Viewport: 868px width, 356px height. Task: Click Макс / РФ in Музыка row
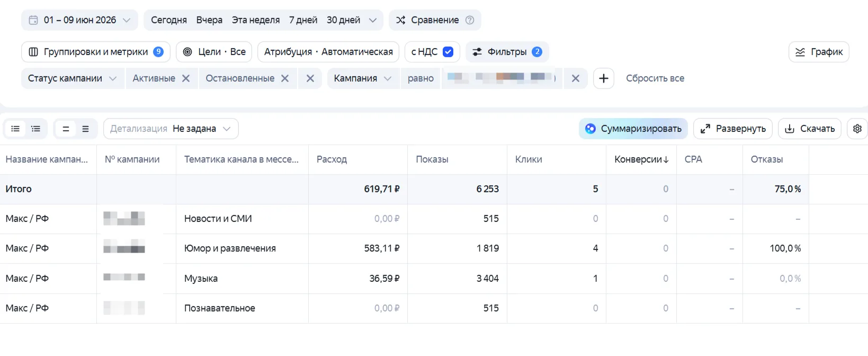(x=27, y=279)
